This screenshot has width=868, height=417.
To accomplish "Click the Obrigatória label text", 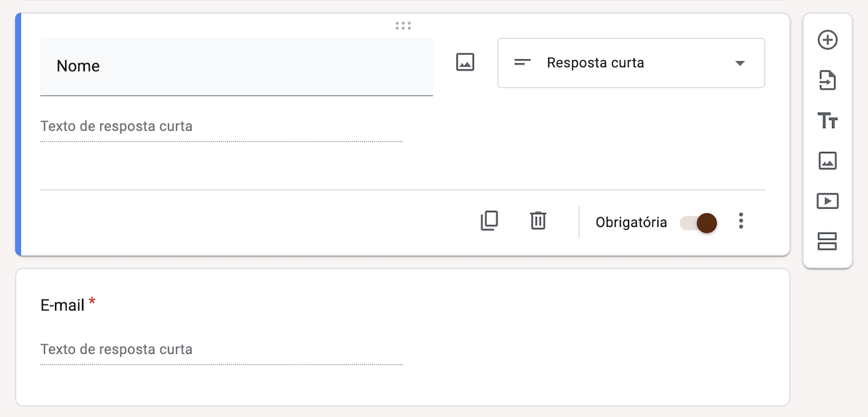I will 631,222.
